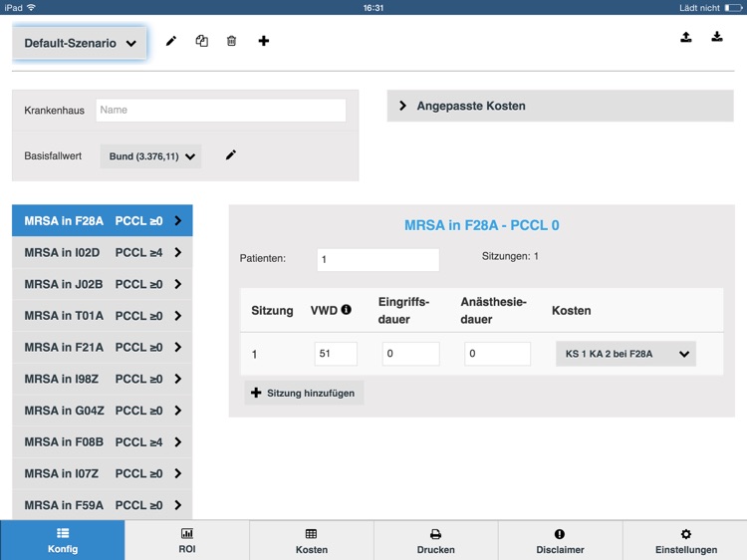Add a new scenario with the plus icon
The height and width of the screenshot is (560, 747).
click(264, 41)
